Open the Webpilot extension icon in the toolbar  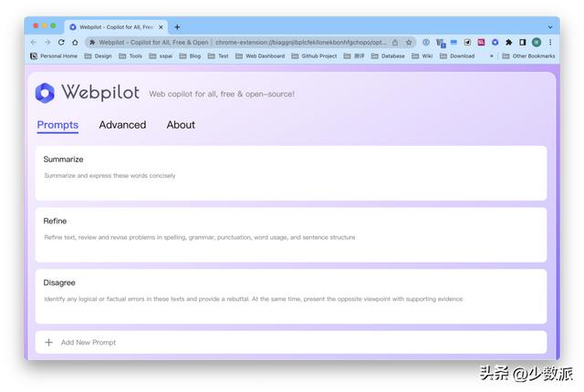pos(495,43)
